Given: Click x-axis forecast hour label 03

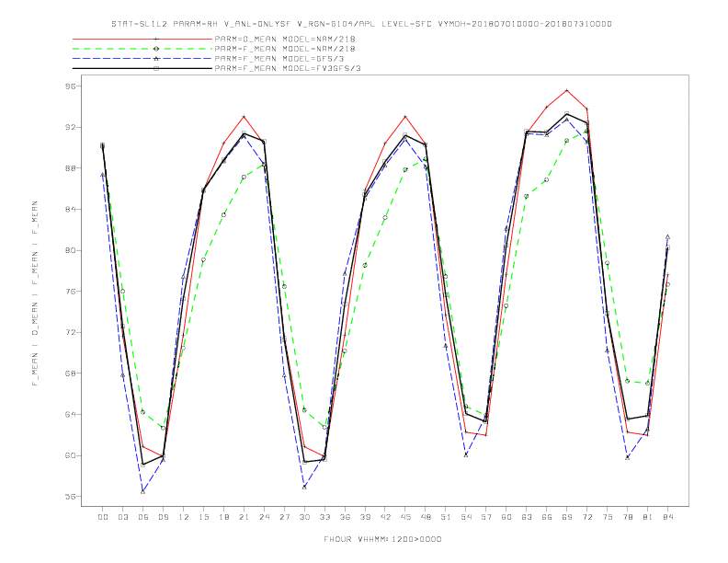Looking at the screenshot, I should tap(122, 517).
